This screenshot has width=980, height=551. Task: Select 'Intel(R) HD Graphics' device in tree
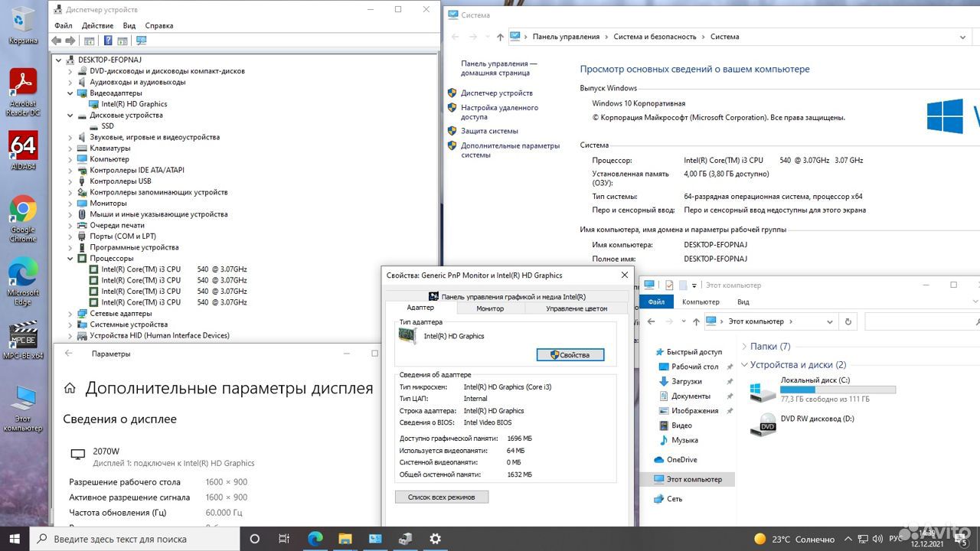pyautogui.click(x=134, y=104)
